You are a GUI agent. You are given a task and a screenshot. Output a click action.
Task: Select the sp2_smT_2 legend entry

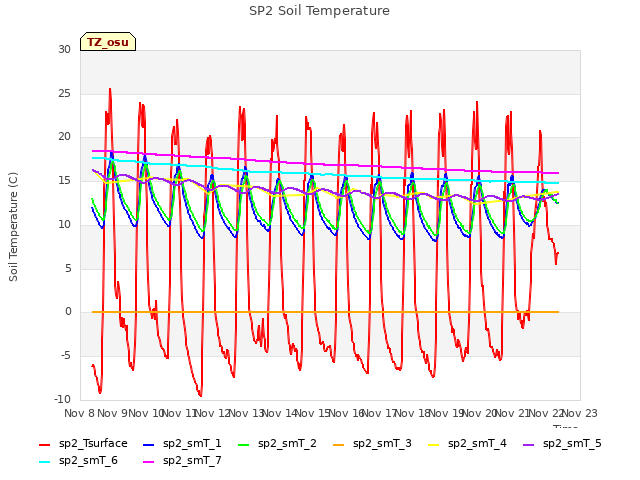pyautogui.click(x=277, y=444)
